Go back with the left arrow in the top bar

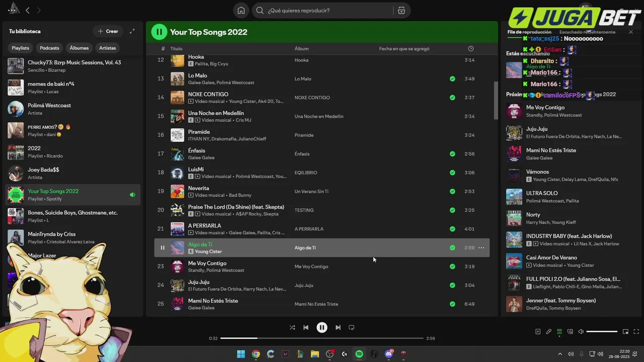(28, 10)
